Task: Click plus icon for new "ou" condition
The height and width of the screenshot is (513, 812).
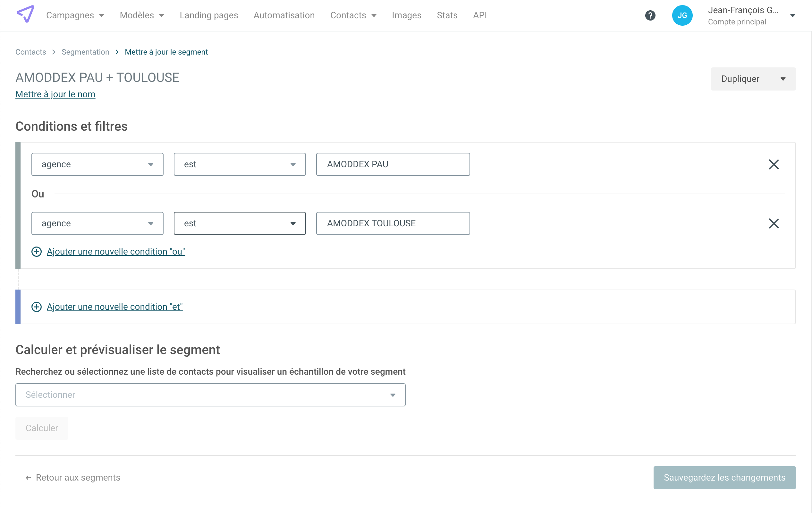Action: click(x=37, y=251)
